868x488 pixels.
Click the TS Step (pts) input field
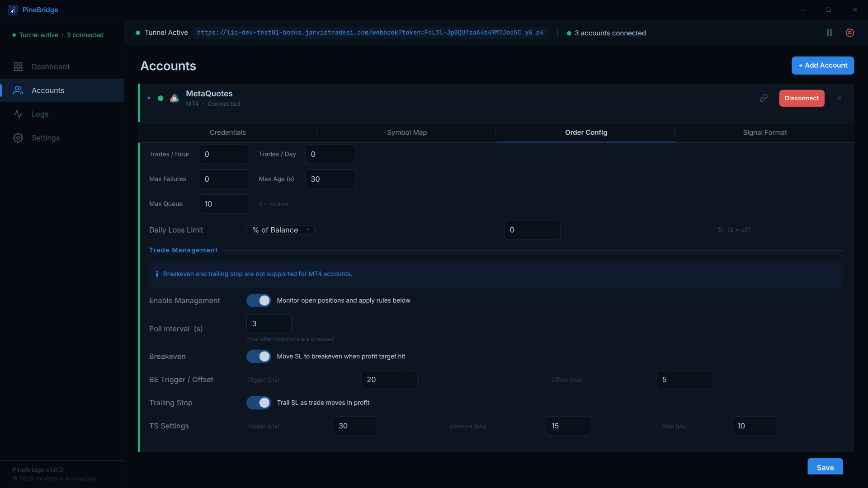click(x=754, y=426)
